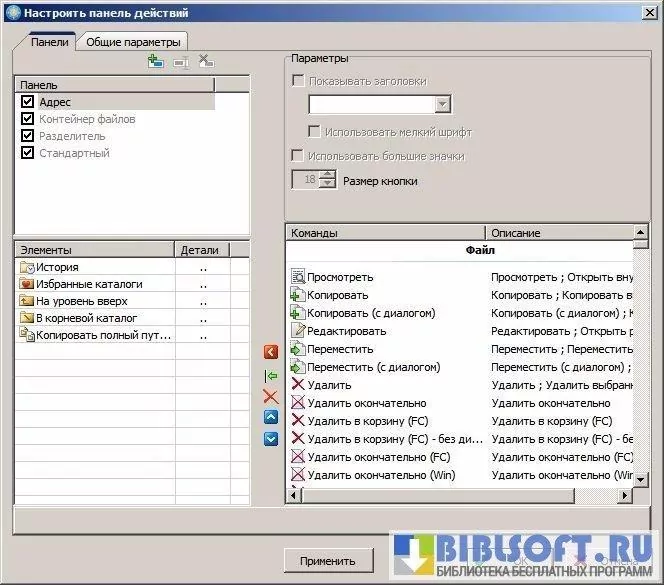This screenshot has width=664, height=585.
Task: Switch to the Общие параметры tab
Action: click(133, 42)
